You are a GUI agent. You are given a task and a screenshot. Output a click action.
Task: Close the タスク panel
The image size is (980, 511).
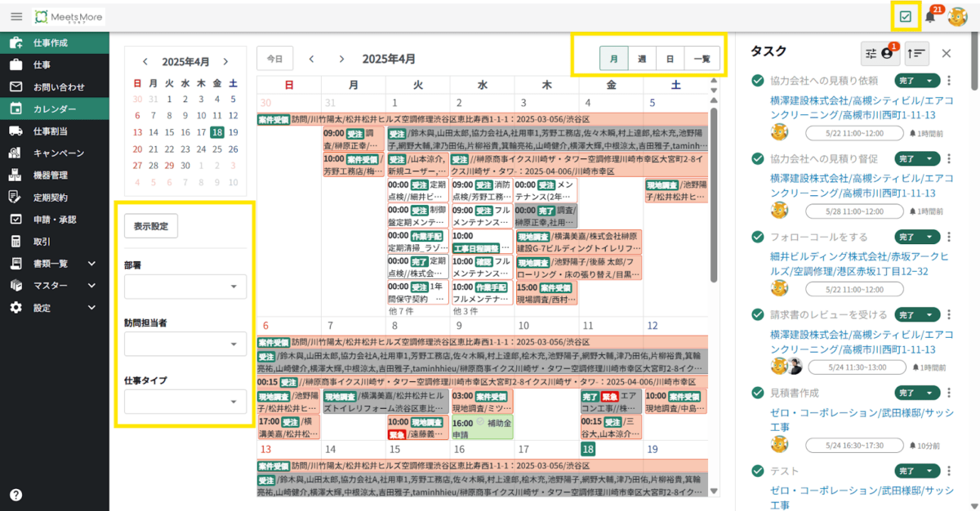pos(947,53)
